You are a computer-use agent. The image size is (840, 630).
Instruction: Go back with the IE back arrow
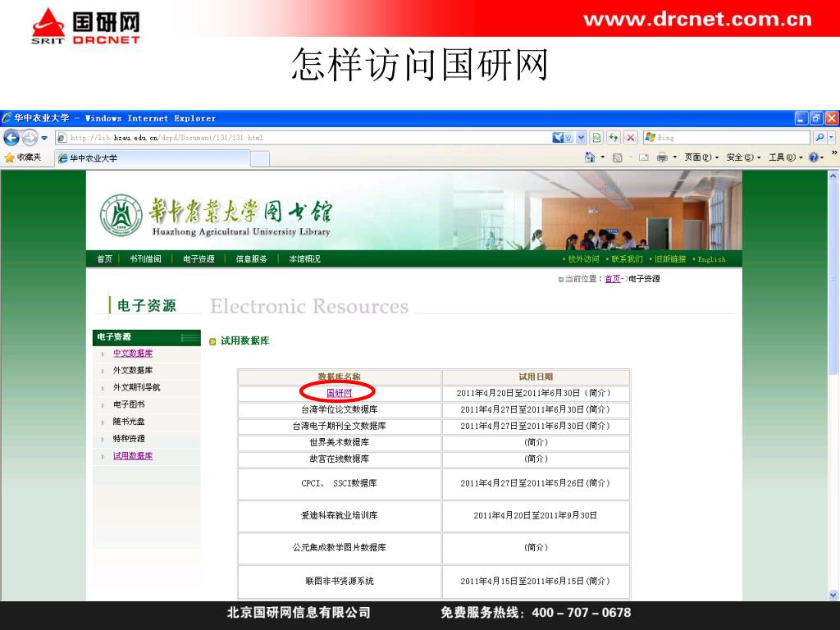click(11, 138)
